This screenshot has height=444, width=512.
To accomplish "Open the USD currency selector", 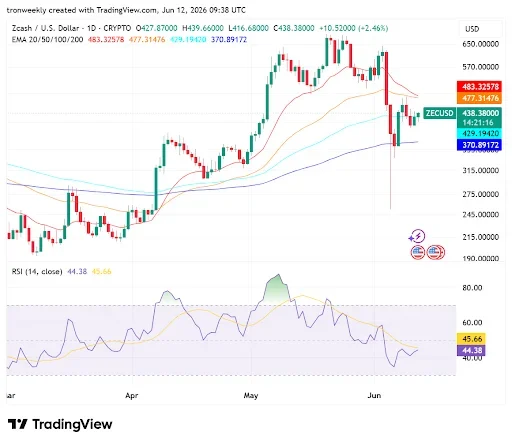I will tap(480, 29).
